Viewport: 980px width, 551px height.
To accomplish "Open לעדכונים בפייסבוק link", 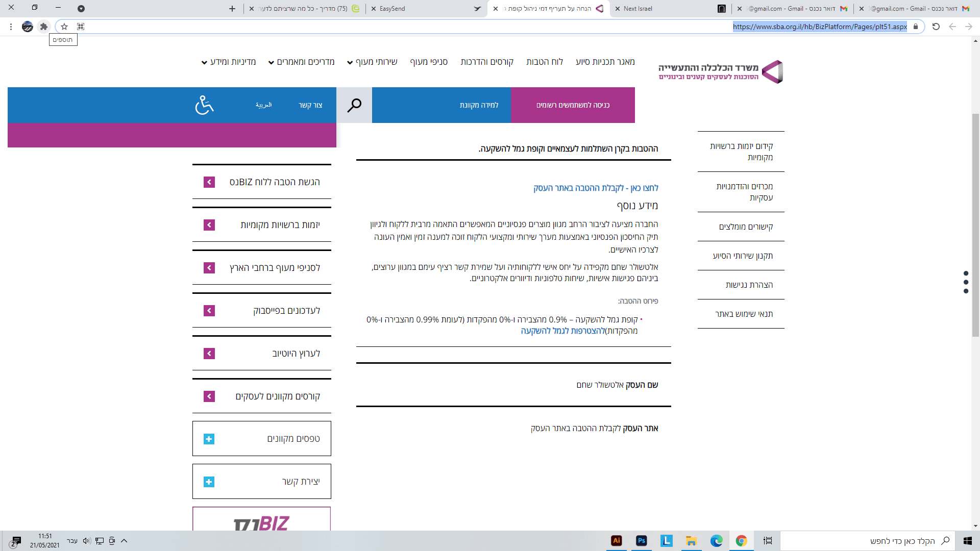I will pyautogui.click(x=286, y=311).
